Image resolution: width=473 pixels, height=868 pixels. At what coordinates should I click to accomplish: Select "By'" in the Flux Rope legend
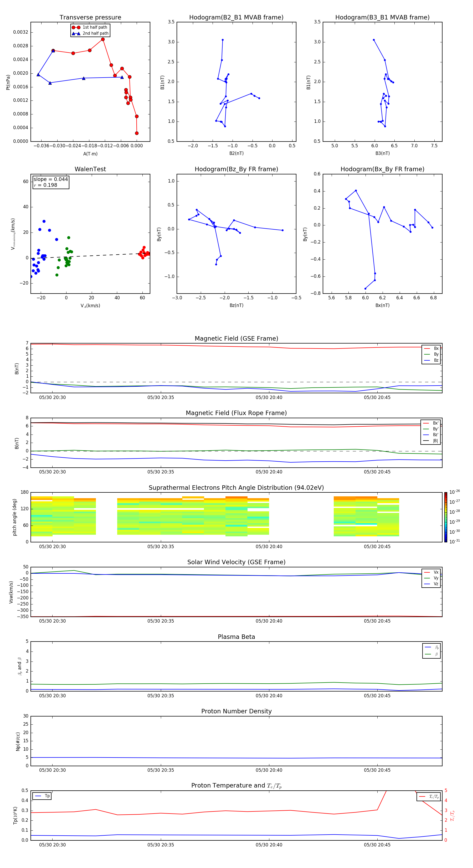[x=431, y=429]
